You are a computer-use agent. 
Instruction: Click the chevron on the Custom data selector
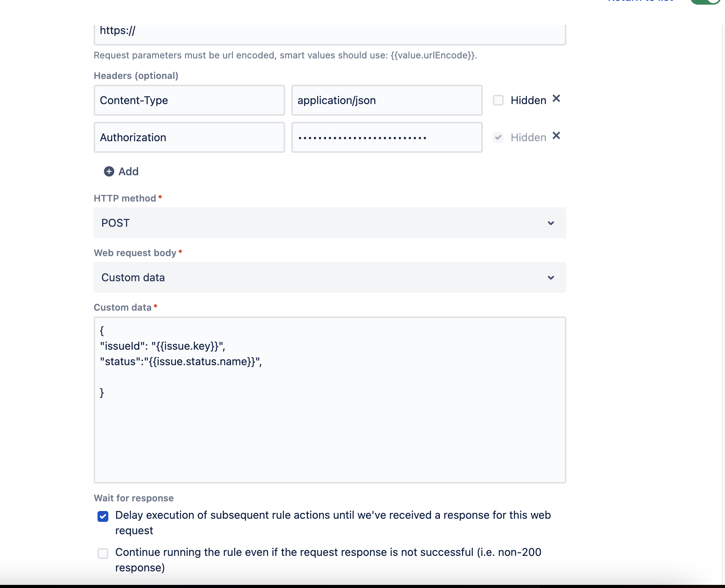551,277
